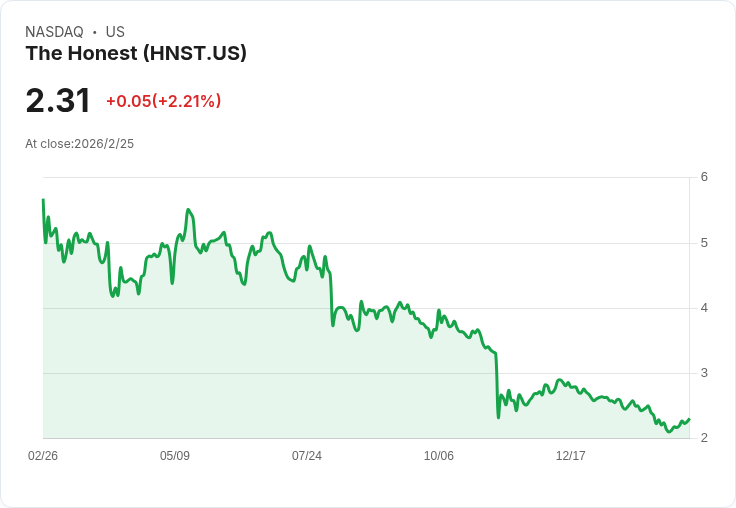736x508 pixels.
Task: Click The Honest (HNST.US) title
Action: [x=136, y=53]
